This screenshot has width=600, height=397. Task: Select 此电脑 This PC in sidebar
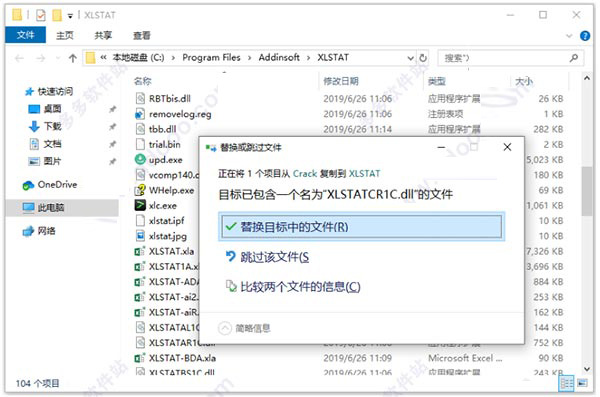tap(43, 207)
